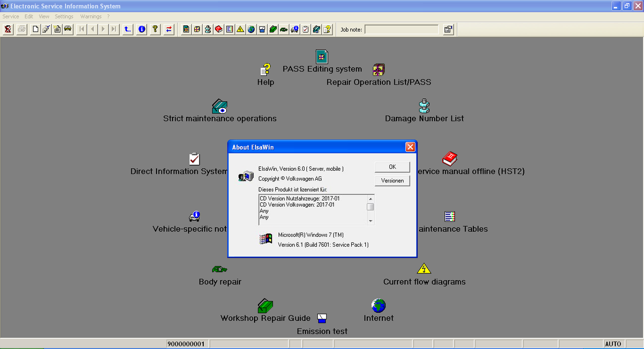Select 'CD Version Volkswagen: 2017-01' line
This screenshot has height=349, width=644.
point(297,204)
